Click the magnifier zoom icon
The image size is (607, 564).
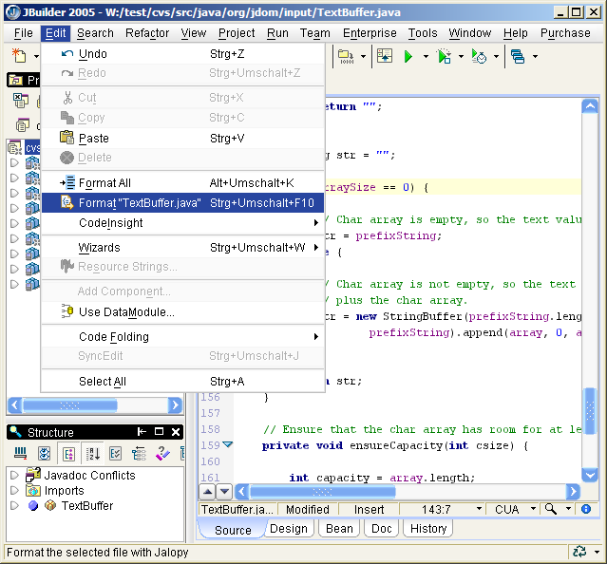point(550,509)
